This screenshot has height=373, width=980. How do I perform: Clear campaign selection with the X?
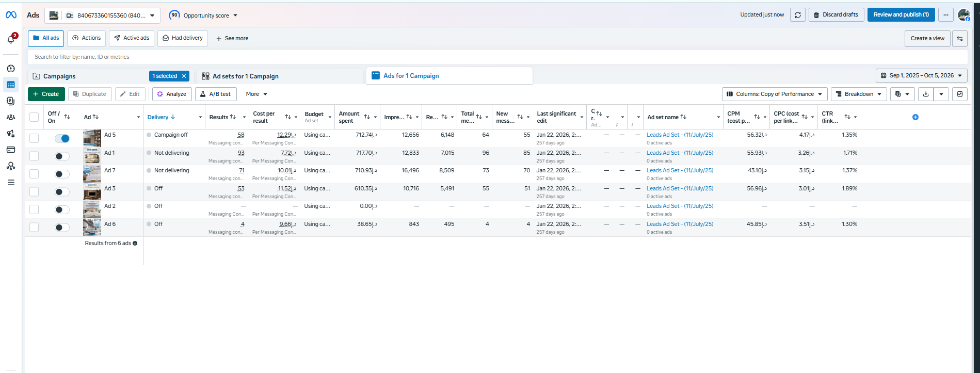point(184,76)
